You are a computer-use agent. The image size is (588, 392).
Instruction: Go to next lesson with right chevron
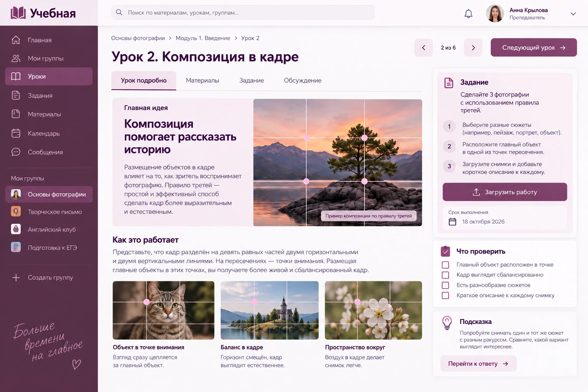[x=473, y=47]
